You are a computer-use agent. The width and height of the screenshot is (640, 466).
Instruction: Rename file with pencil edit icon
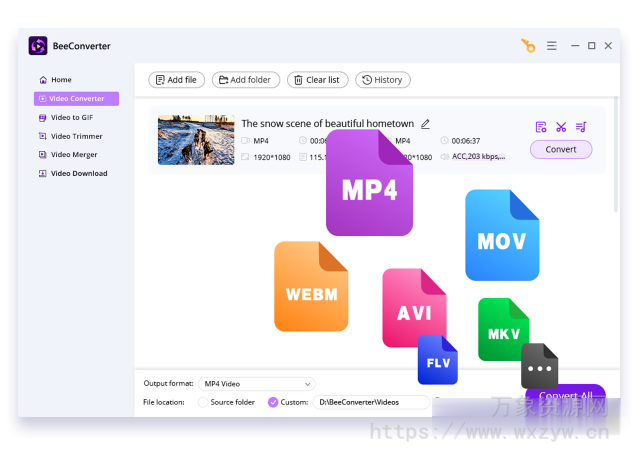point(425,124)
